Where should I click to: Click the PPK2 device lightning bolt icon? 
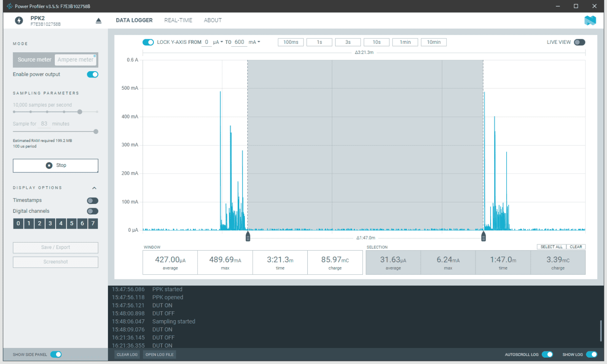pos(19,21)
